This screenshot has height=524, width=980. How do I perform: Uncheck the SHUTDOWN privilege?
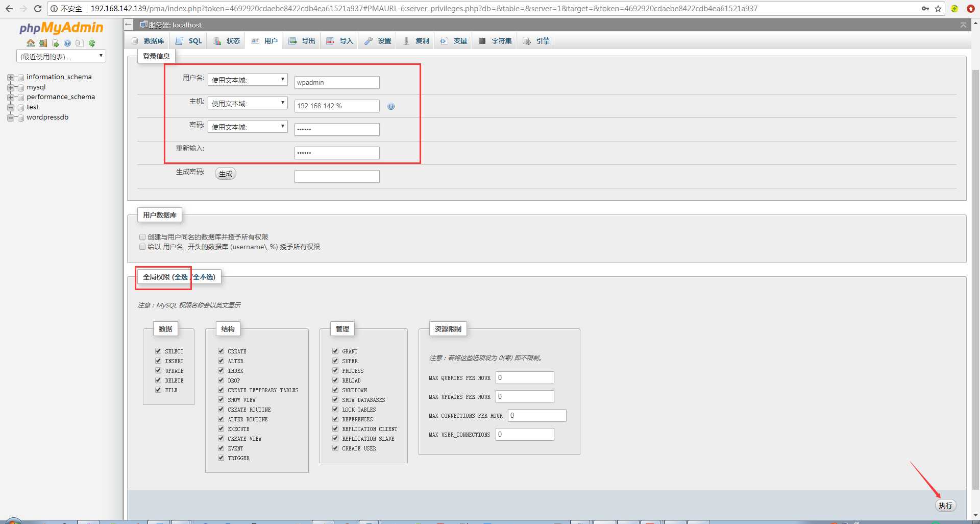coord(335,390)
